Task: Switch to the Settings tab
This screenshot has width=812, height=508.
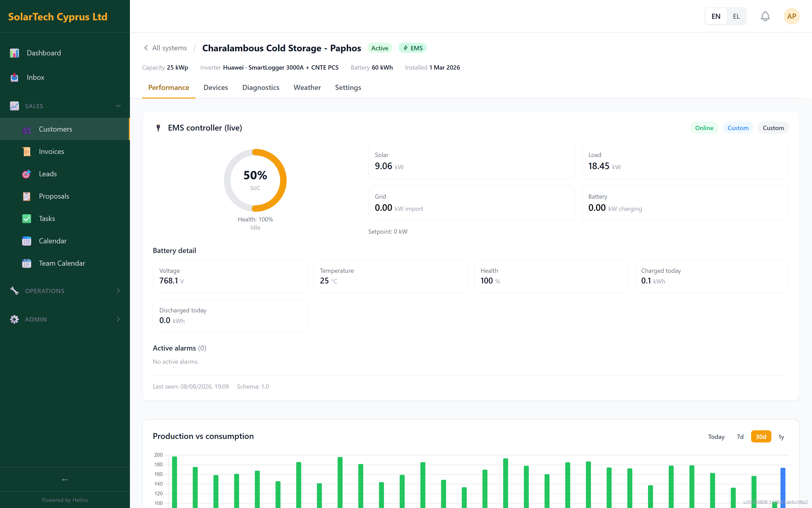Action: pyautogui.click(x=348, y=88)
